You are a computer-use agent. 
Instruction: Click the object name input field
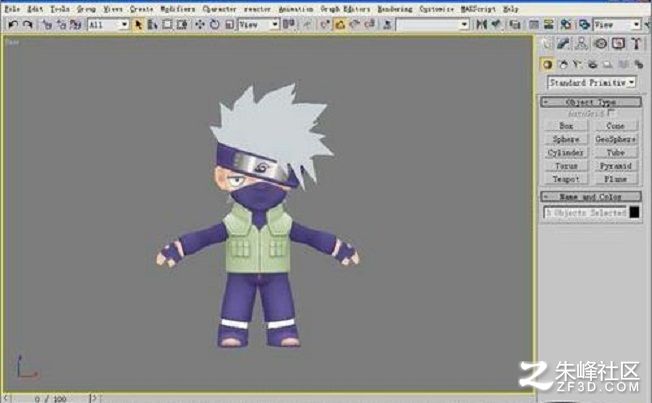585,212
